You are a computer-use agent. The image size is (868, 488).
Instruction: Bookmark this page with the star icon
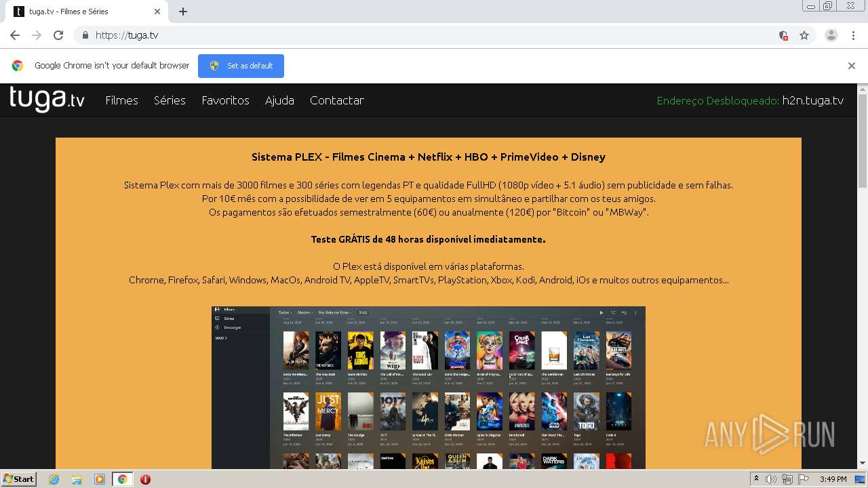(x=804, y=35)
